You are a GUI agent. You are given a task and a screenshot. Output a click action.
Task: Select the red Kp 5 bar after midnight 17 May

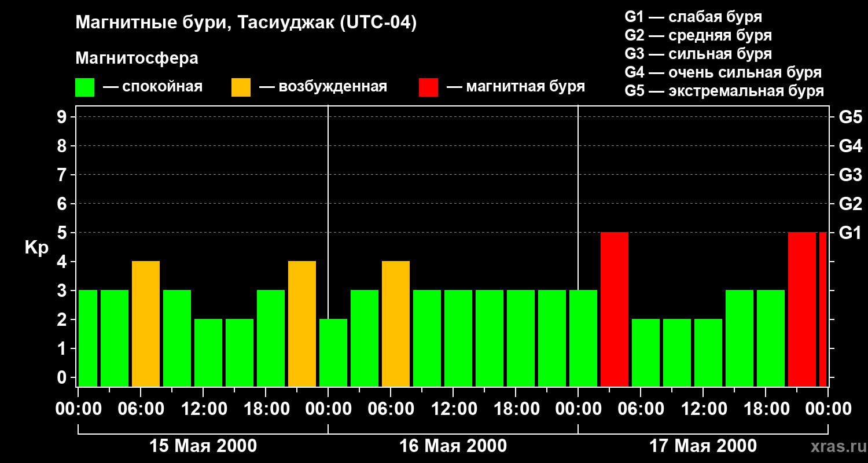pyautogui.click(x=615, y=310)
